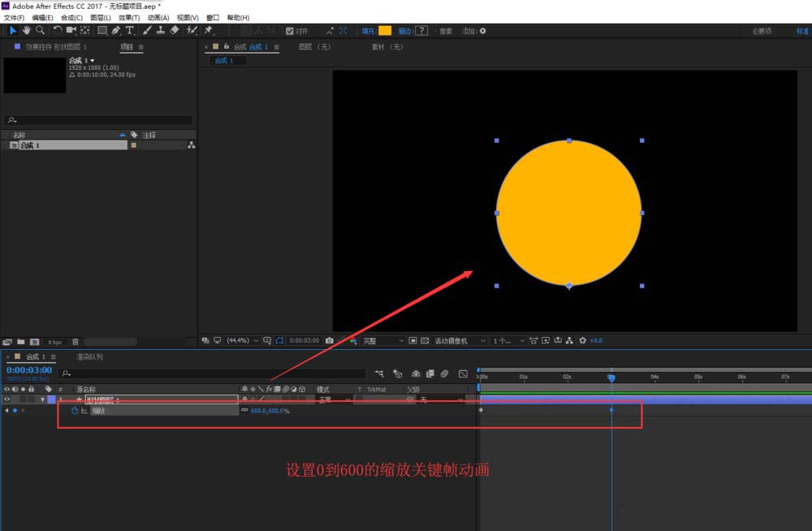Screen dimensions: 812x531
Task: Toggle the 缩放 scale stopwatch
Action: [x=75, y=411]
